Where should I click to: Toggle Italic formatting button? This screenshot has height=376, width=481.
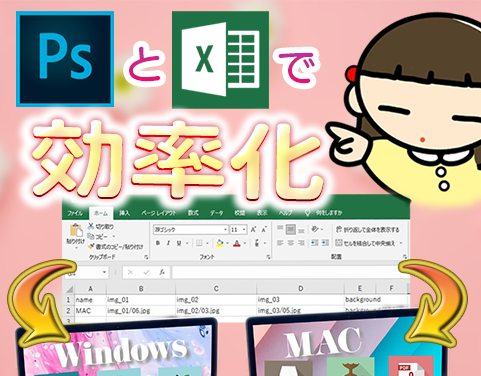point(168,243)
